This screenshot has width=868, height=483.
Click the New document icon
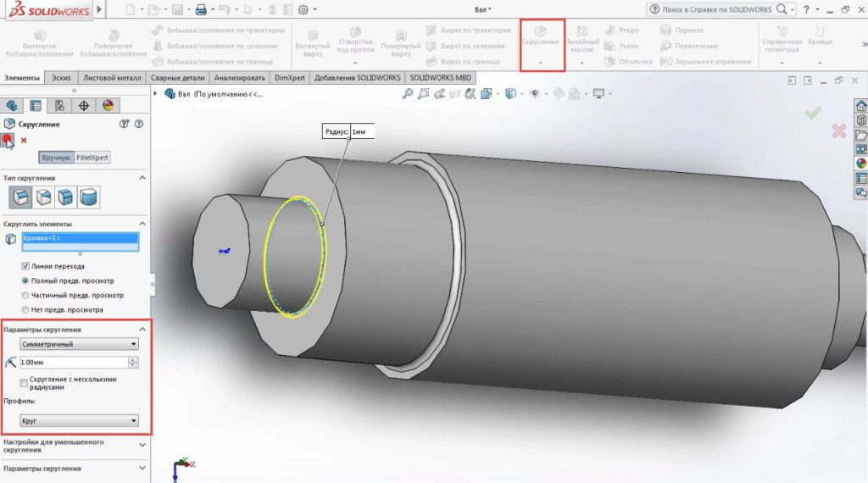pyautogui.click(x=130, y=9)
